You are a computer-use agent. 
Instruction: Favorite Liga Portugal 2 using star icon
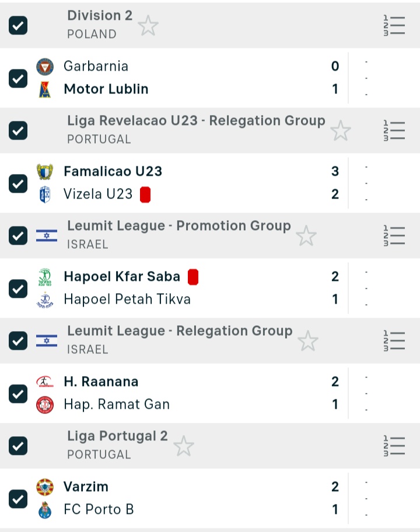184,446
